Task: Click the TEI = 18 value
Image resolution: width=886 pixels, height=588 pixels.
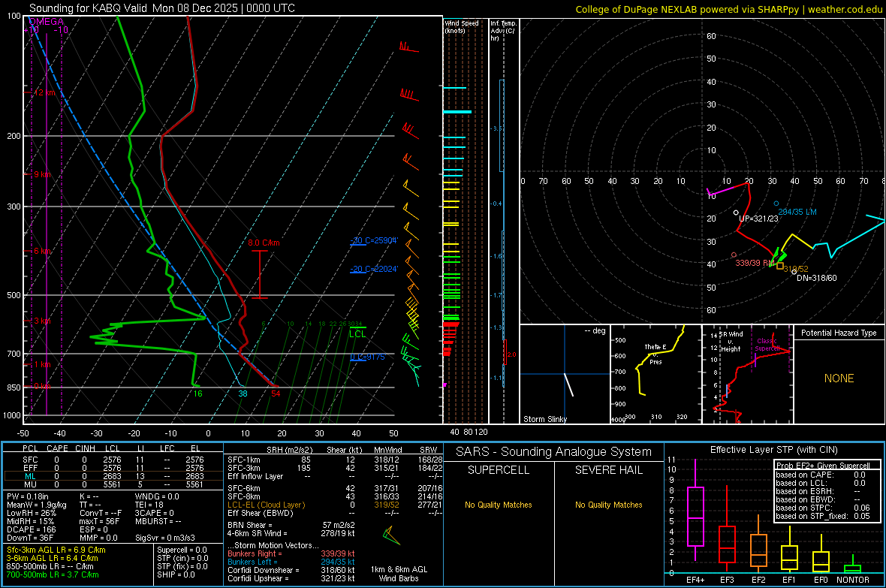Action: (x=149, y=505)
